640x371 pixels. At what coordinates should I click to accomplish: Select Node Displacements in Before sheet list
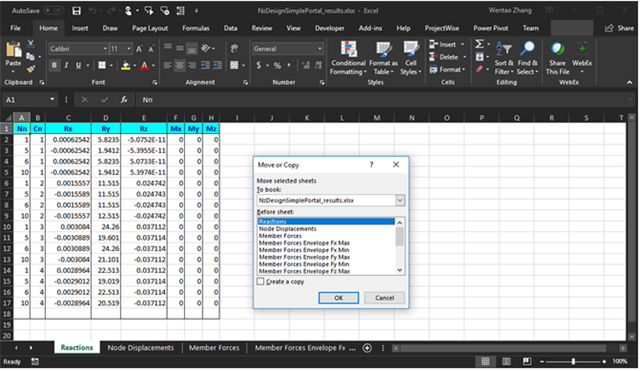(288, 229)
